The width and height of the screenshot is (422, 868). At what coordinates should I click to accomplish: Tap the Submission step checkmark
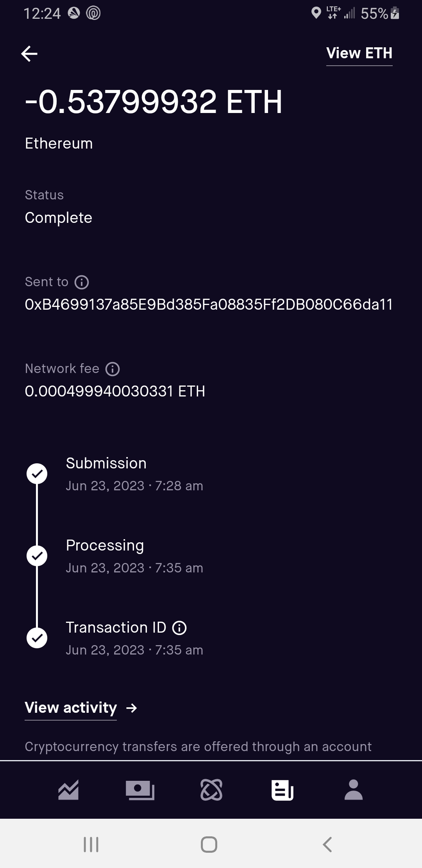pyautogui.click(x=37, y=474)
